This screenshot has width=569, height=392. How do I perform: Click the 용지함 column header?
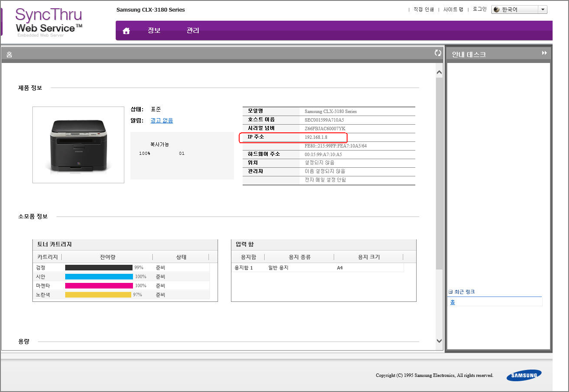coord(248,257)
